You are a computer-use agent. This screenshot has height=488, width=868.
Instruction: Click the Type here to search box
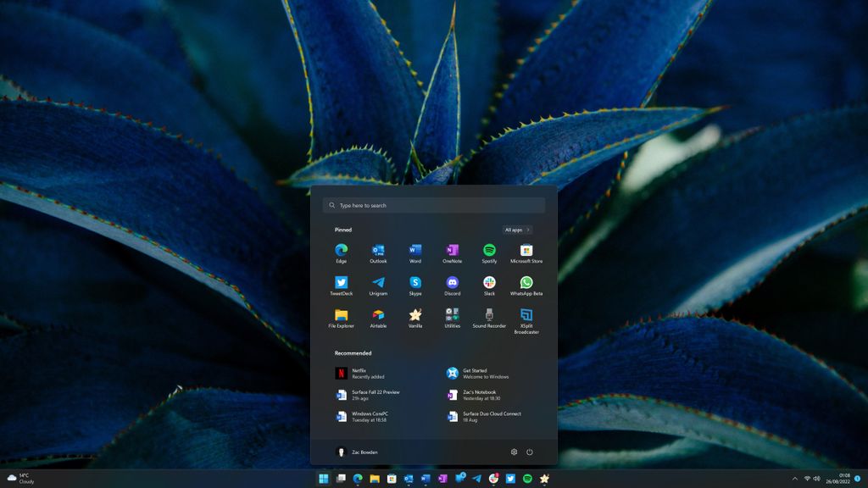pos(434,205)
